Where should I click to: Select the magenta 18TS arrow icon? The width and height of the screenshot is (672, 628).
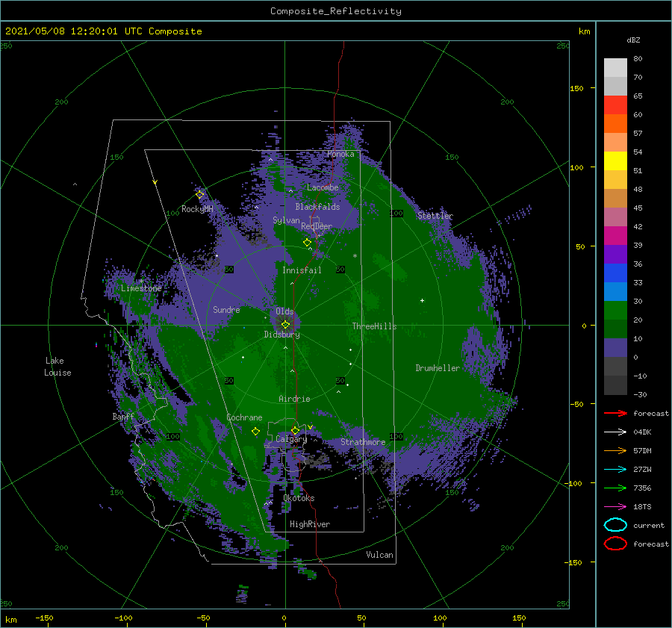[615, 507]
